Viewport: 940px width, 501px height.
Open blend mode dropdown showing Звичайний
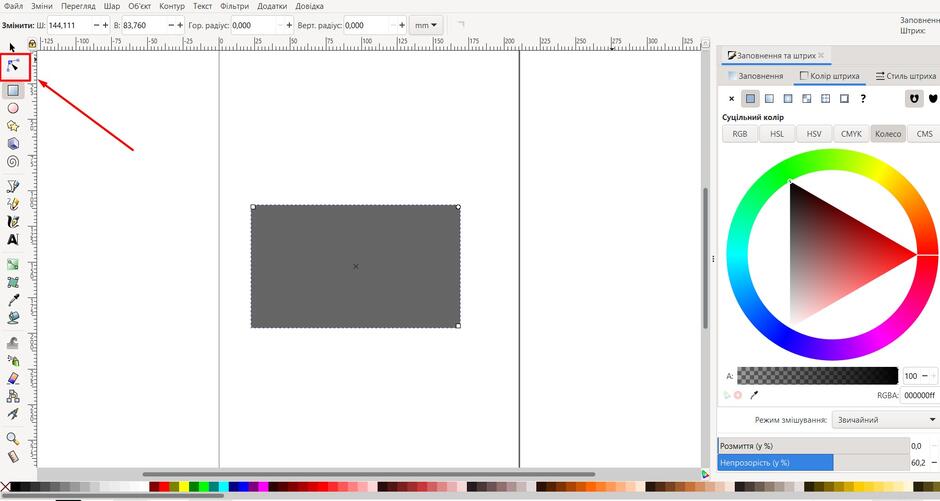(x=885, y=419)
